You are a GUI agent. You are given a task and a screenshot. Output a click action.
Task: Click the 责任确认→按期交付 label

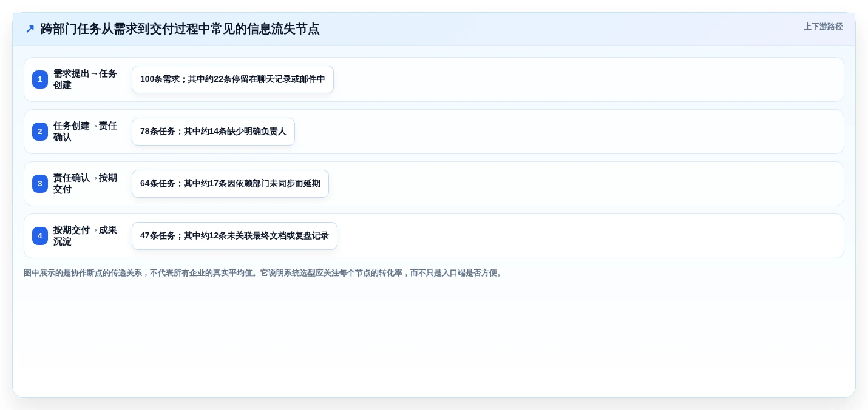click(x=85, y=184)
